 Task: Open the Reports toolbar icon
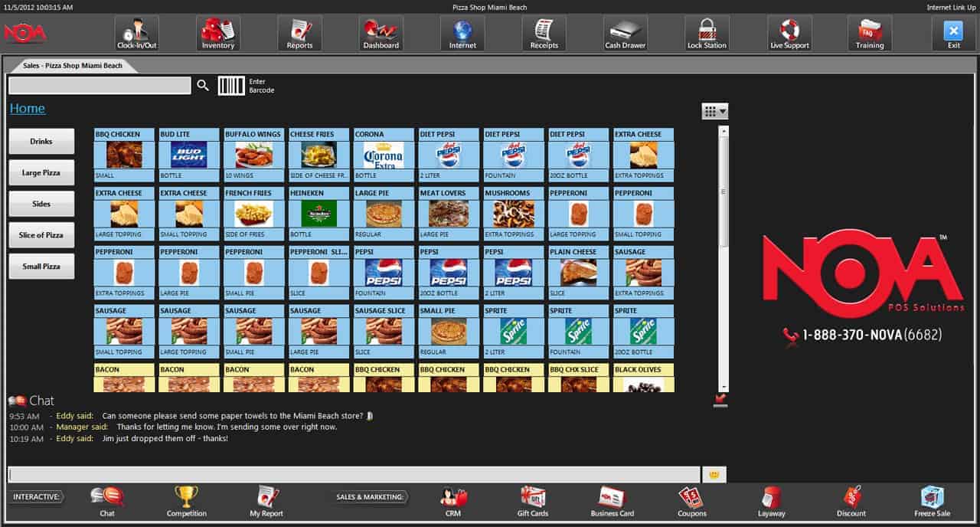[299, 33]
